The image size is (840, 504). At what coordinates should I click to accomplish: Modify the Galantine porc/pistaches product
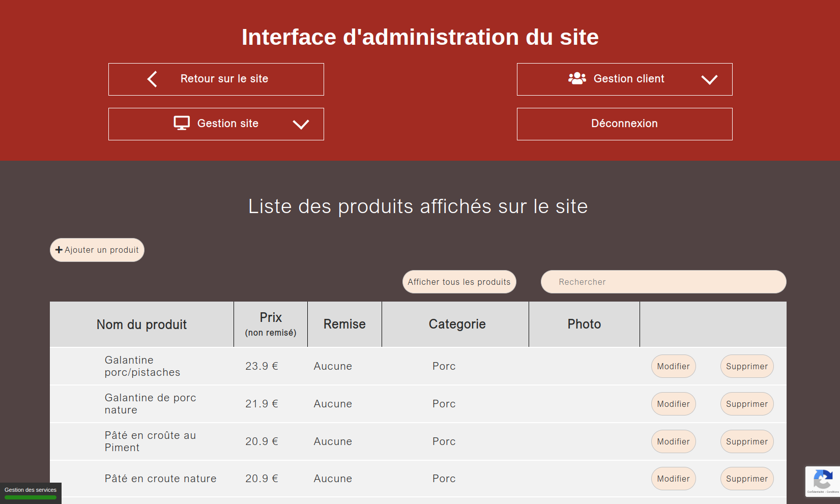673,366
